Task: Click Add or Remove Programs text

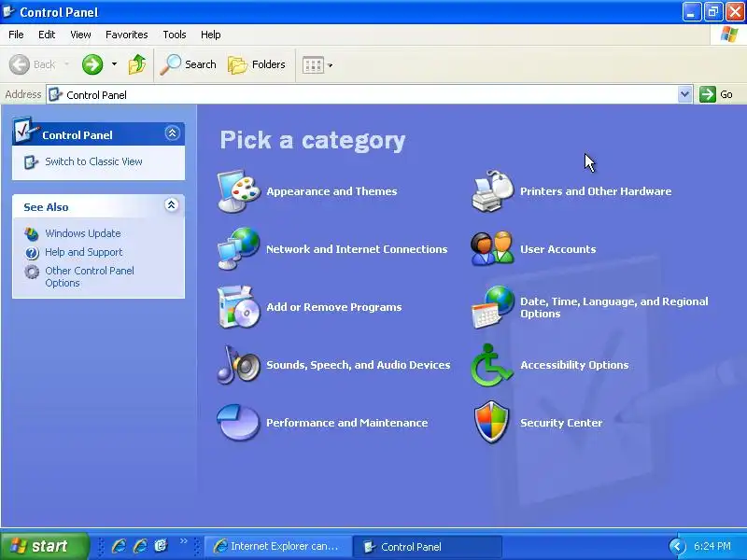Action: coord(334,307)
